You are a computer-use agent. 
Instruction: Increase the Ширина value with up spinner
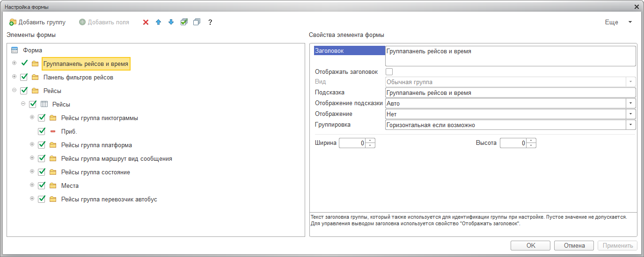(x=370, y=141)
